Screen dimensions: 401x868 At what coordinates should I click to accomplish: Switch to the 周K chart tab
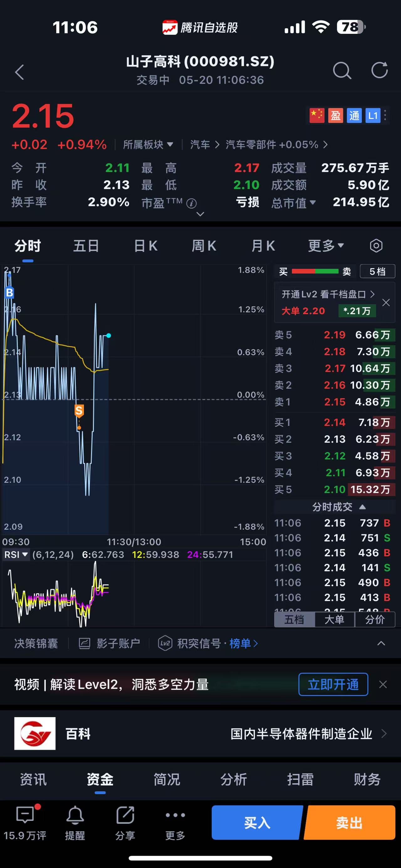(x=204, y=246)
